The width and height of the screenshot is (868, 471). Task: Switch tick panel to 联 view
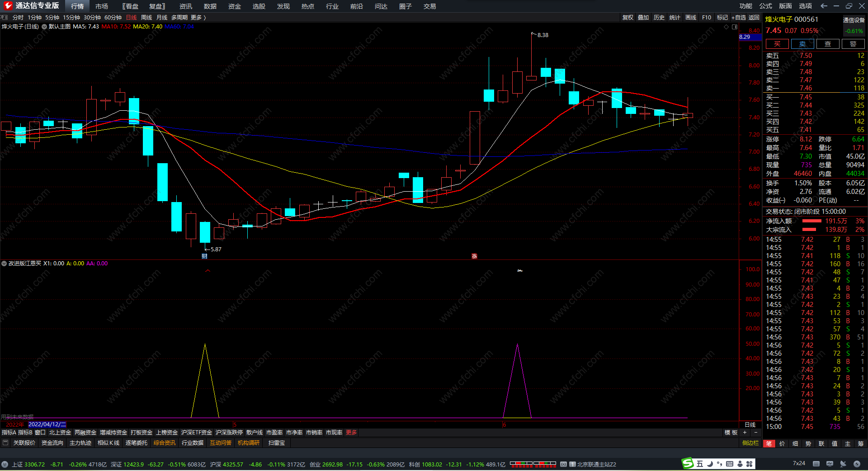click(821, 444)
